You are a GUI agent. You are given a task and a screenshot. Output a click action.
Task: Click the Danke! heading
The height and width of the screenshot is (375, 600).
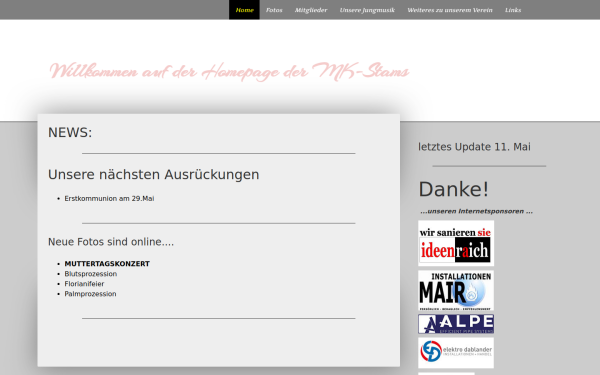pos(453,189)
